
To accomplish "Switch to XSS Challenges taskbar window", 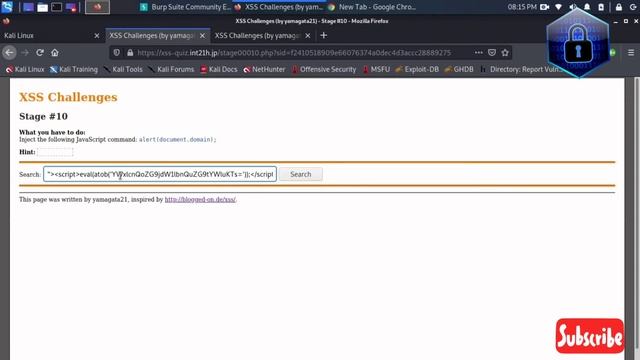I will [280, 7].
